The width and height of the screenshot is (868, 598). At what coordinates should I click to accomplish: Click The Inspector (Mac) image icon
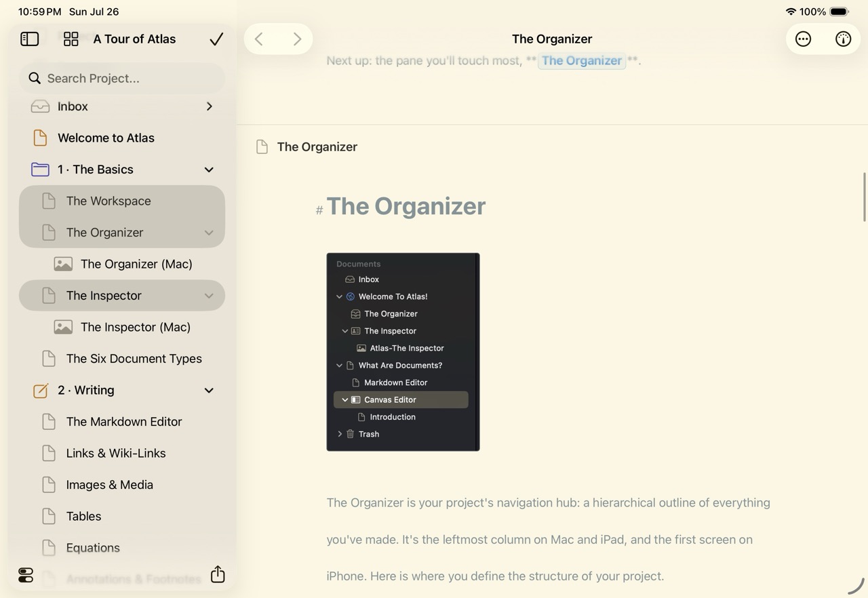click(63, 327)
